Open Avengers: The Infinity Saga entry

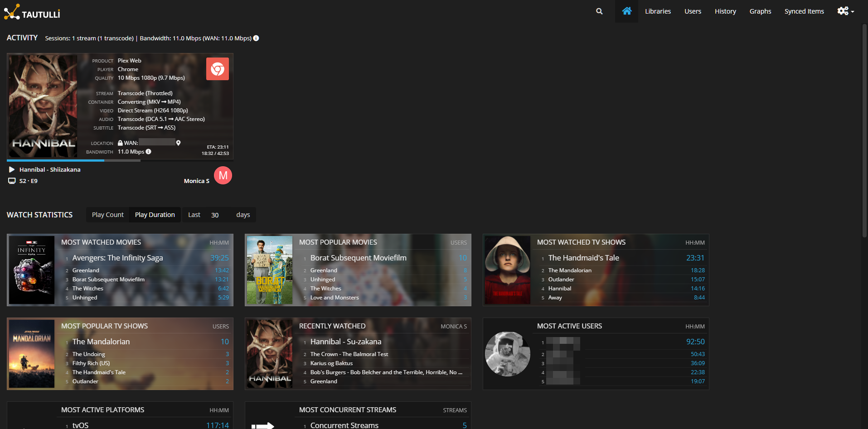[x=117, y=258]
